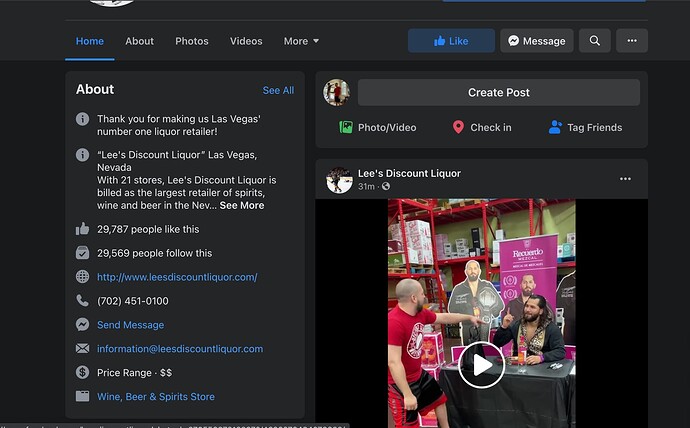Viewport: 690px width, 428px height.
Task: Click the About panel heading
Action: pos(95,90)
